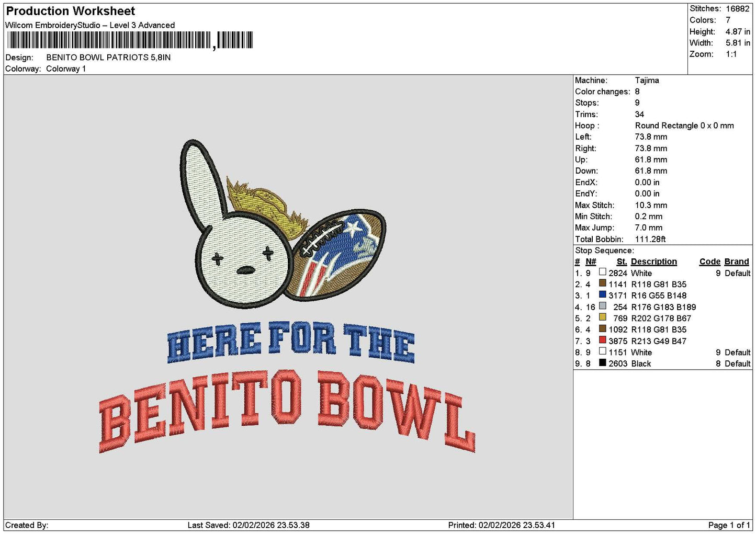Click the description 'R176 G183 B189'

click(663, 307)
